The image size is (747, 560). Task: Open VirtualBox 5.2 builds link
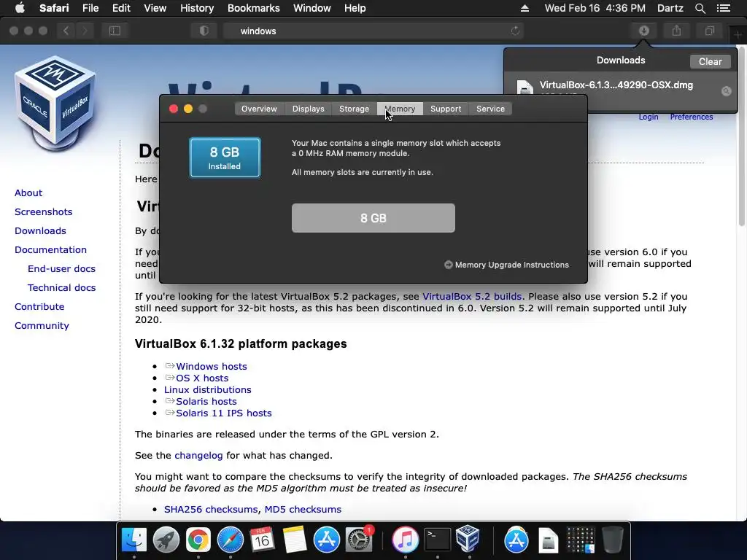[472, 296]
